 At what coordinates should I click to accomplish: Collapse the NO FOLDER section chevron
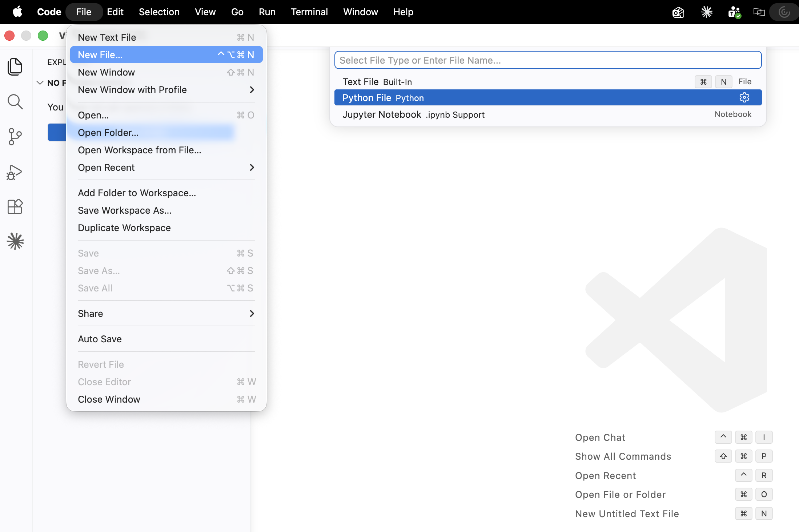[x=40, y=83]
